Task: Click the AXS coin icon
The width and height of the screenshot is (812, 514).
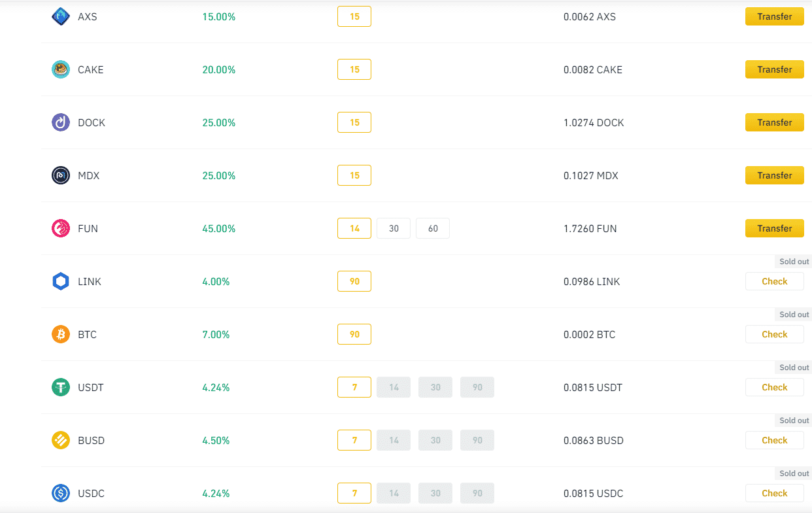Action: click(x=61, y=16)
